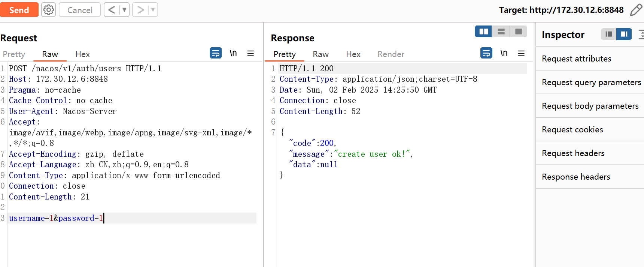Open the forward history dropdown arrow
The image size is (644, 267).
click(x=153, y=10)
